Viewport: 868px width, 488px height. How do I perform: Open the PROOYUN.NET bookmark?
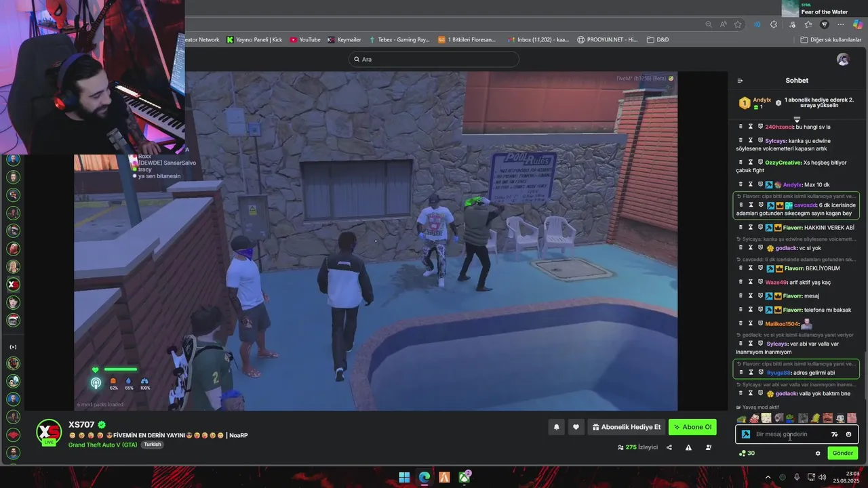(608, 39)
